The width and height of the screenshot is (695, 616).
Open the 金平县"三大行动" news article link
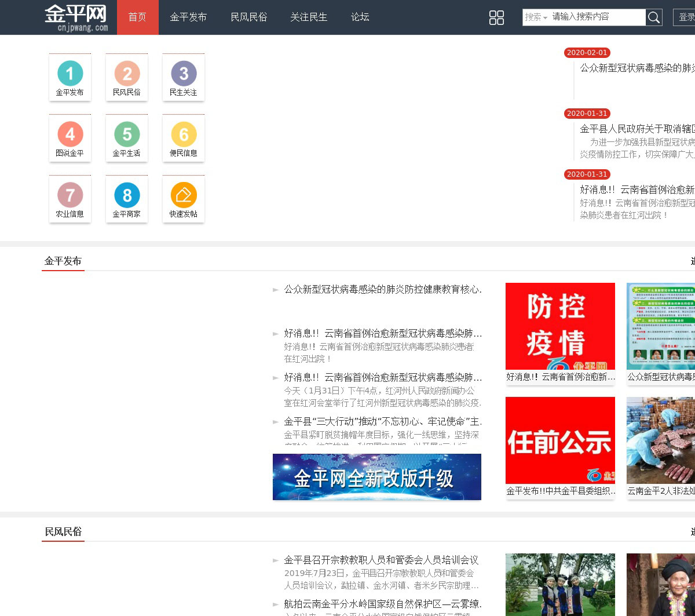382,421
